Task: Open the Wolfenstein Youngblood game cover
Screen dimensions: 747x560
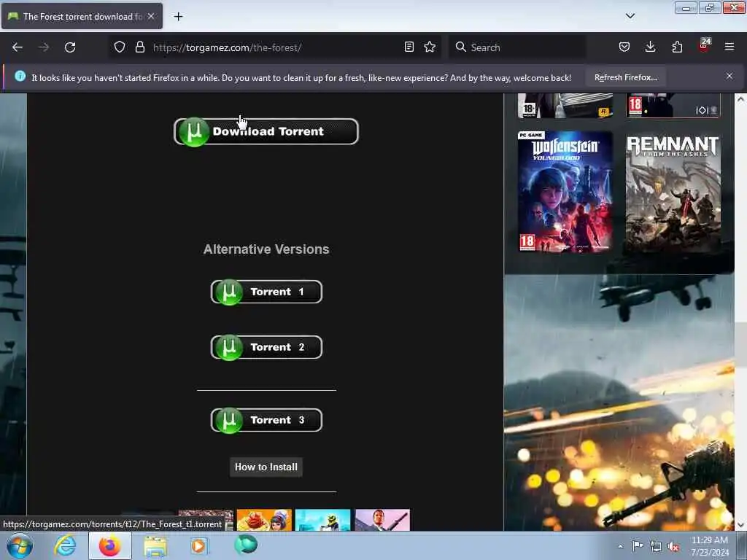Action: pos(565,192)
